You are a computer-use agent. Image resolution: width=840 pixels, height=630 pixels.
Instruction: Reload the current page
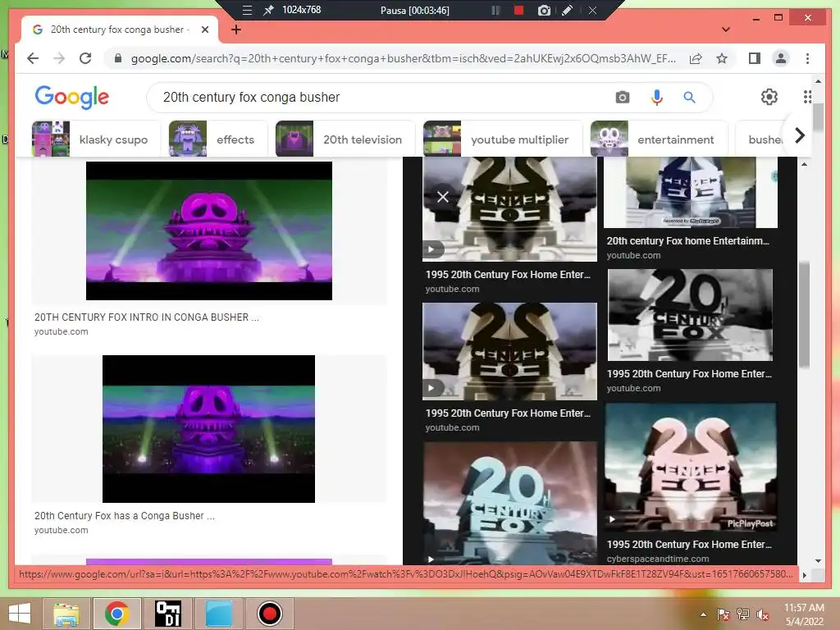coord(85,58)
